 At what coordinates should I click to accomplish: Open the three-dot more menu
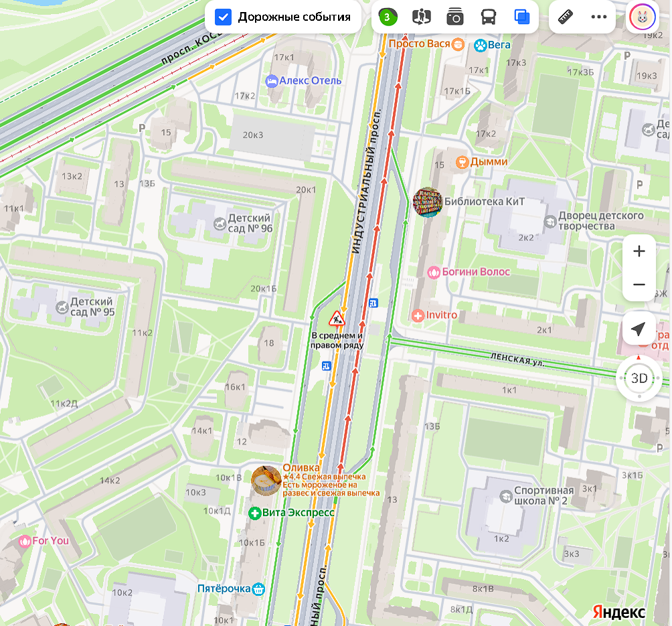coord(598,17)
